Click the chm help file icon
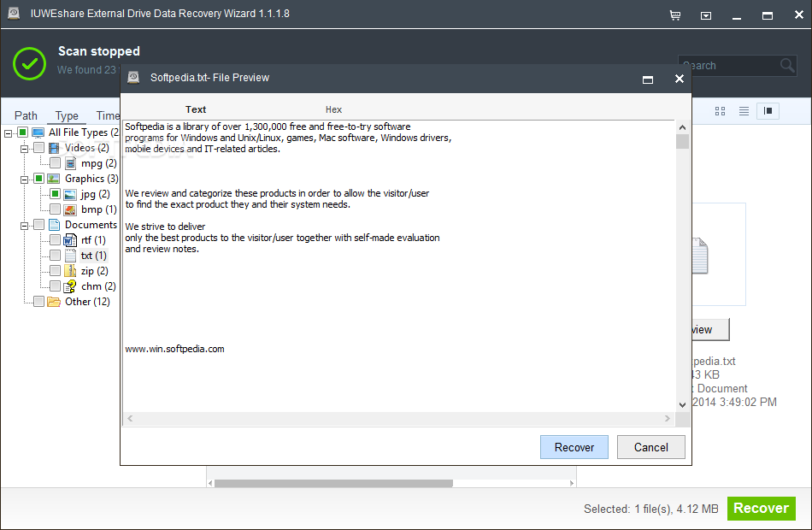Viewport: 812px width, 530px height. point(70,286)
